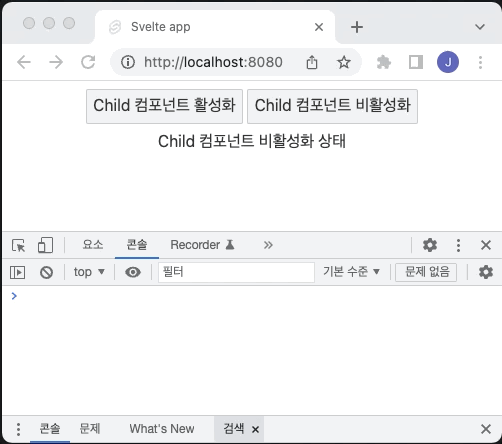Switch to the 요소 DevTools tab
502x444 pixels.
(x=93, y=245)
